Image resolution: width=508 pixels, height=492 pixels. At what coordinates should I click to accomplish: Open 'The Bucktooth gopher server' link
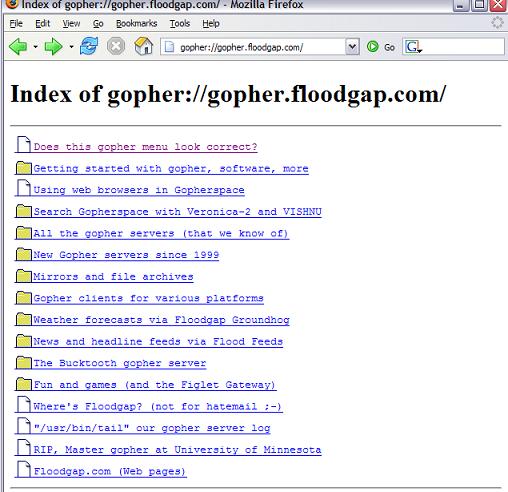pyautogui.click(x=120, y=363)
